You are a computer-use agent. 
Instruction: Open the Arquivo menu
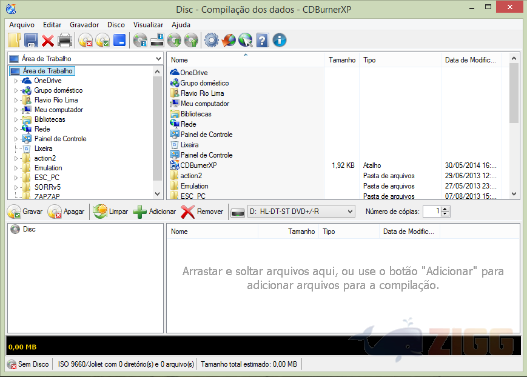coord(22,25)
